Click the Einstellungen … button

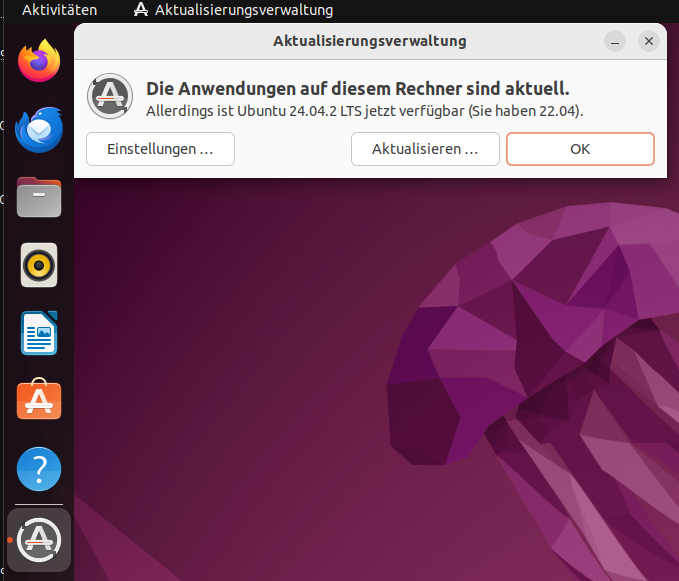tap(160, 149)
